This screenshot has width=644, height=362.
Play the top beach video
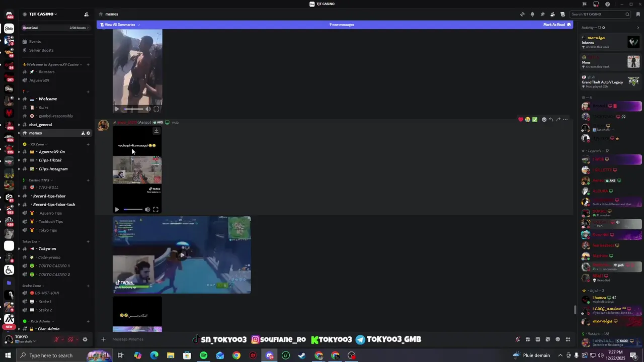pyautogui.click(x=117, y=109)
